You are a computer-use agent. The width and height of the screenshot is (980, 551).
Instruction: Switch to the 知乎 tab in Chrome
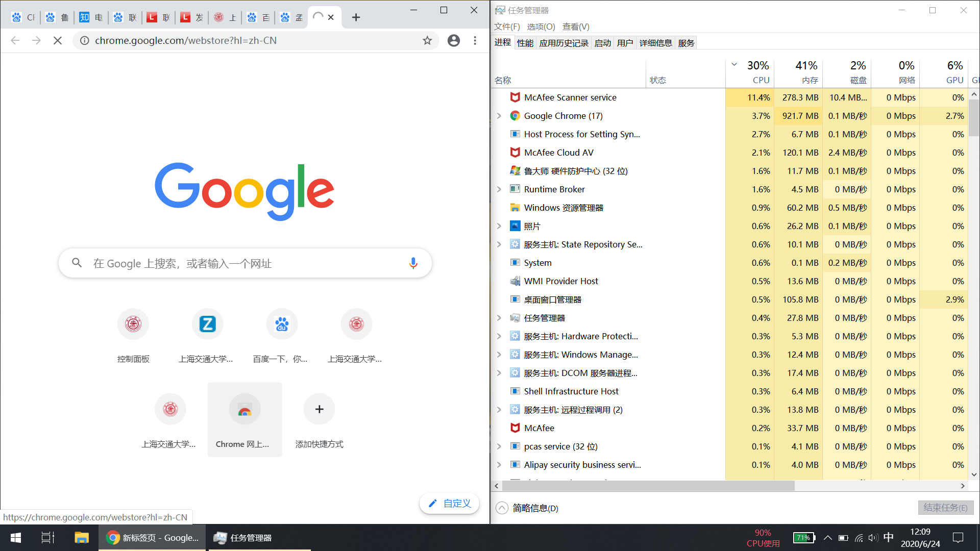[x=91, y=17]
